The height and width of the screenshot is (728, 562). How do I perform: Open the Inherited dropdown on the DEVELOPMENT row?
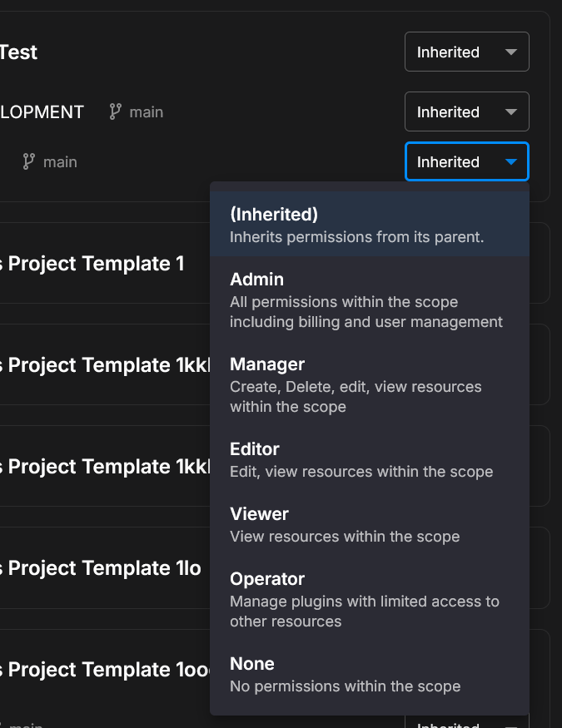(x=466, y=111)
